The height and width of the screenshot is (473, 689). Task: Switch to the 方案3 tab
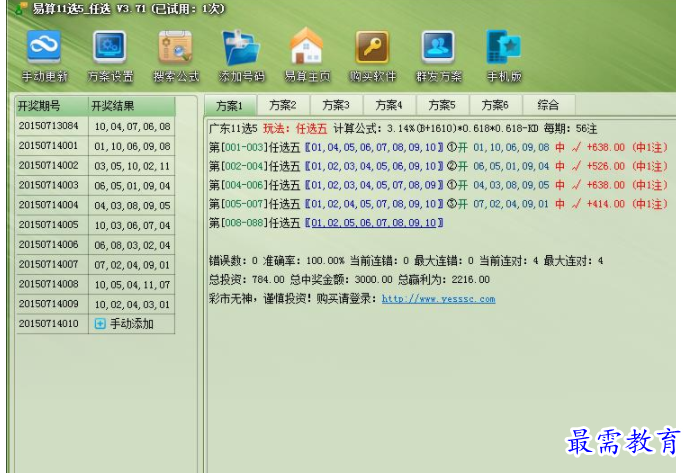tap(336, 105)
